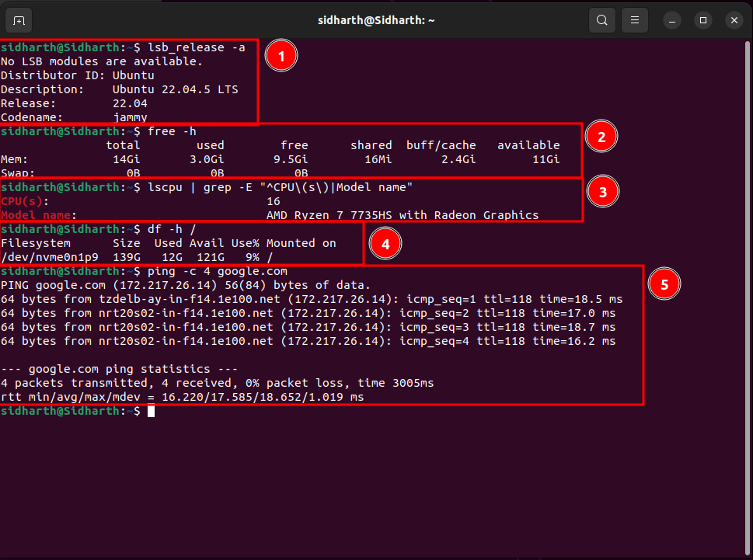The image size is (753, 560).
Task: Maximize the terminal window
Action: click(702, 19)
